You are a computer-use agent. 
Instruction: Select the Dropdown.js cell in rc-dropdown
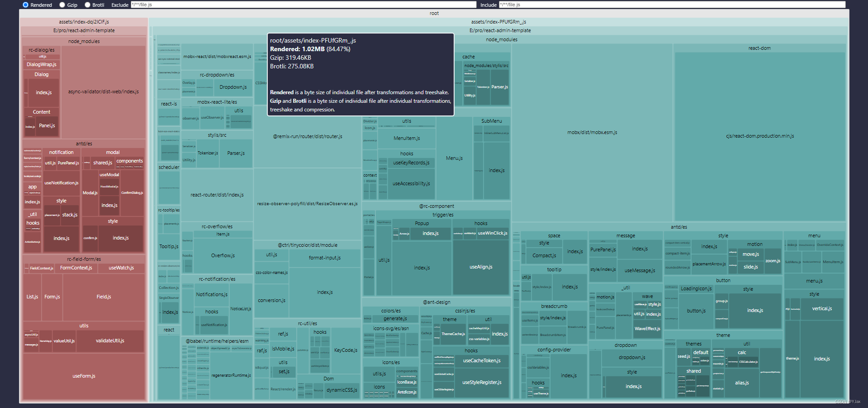tap(233, 87)
